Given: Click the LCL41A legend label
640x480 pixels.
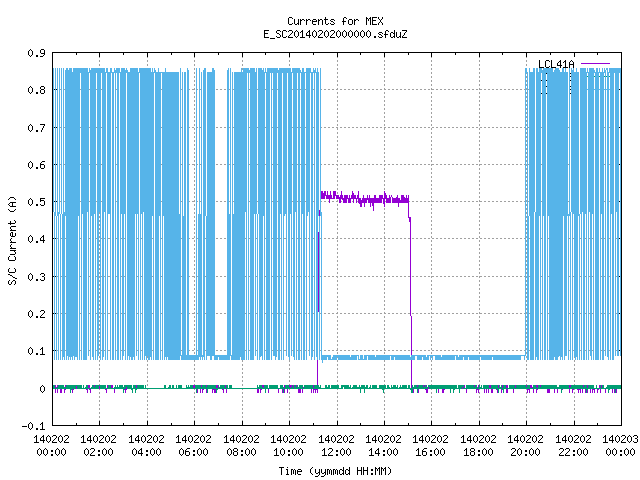Looking at the screenshot, I should [556, 64].
